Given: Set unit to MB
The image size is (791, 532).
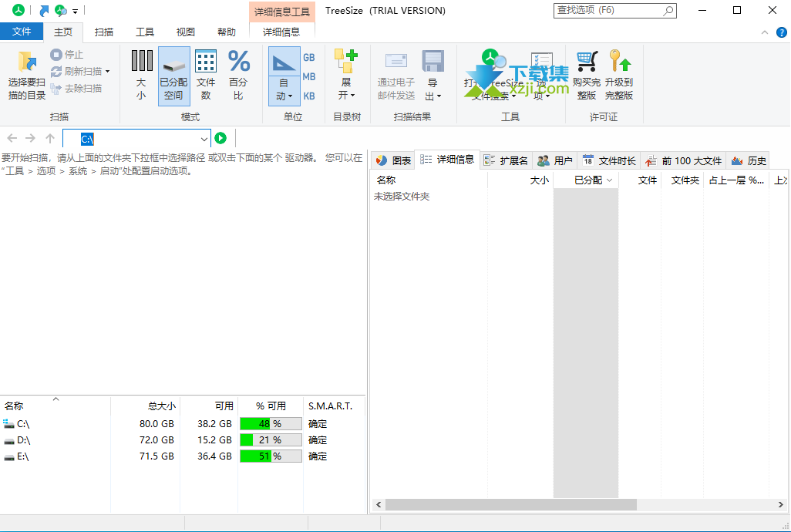Looking at the screenshot, I should [x=308, y=76].
